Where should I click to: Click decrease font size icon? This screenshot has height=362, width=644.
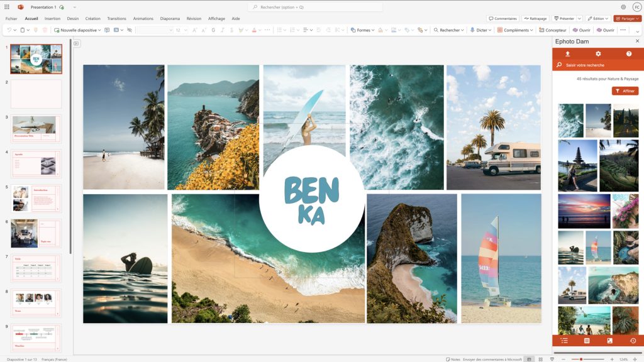coord(204,30)
